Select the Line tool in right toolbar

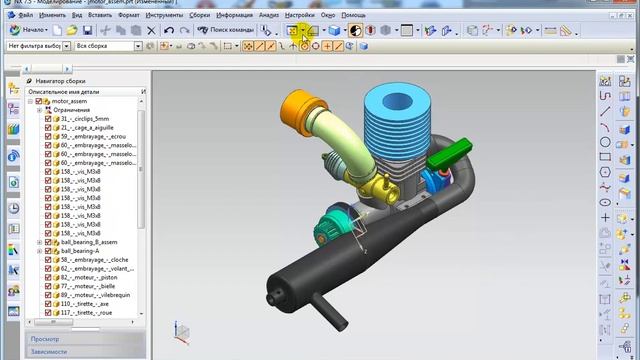click(x=605, y=111)
